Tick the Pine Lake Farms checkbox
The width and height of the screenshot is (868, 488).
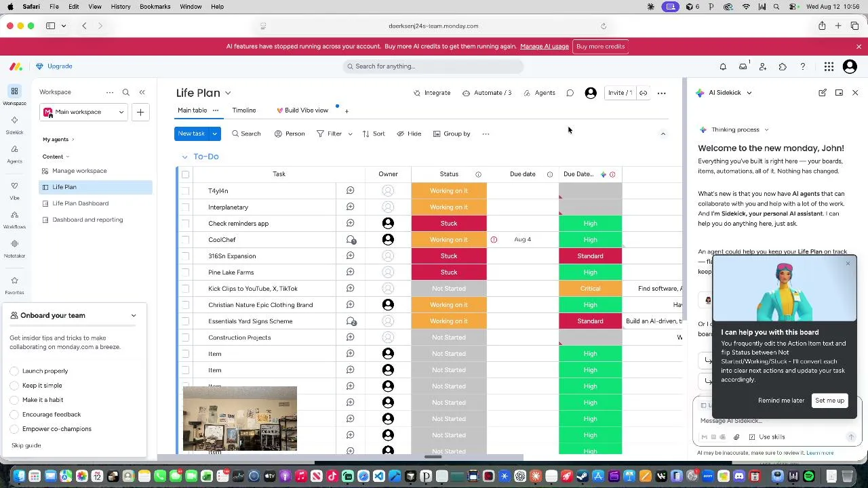click(185, 272)
